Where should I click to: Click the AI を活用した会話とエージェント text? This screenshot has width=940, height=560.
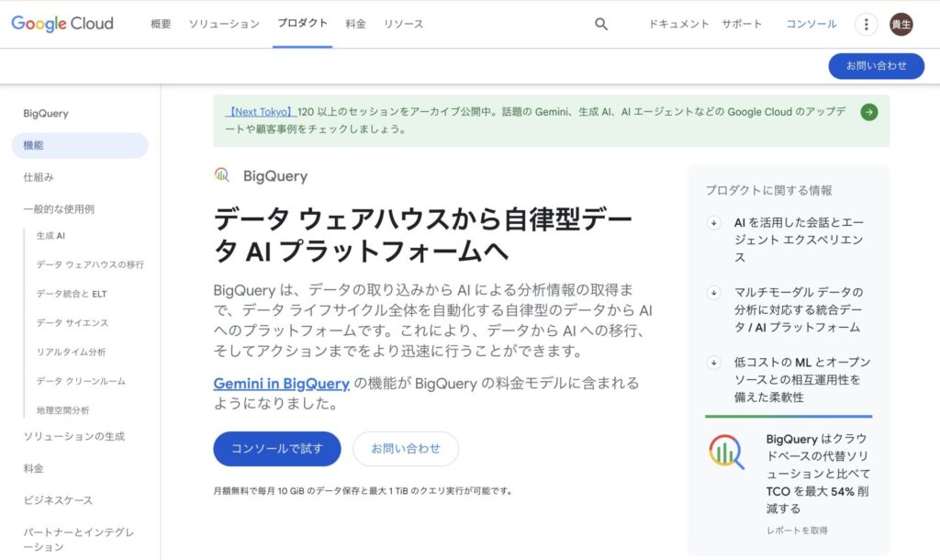click(x=799, y=240)
